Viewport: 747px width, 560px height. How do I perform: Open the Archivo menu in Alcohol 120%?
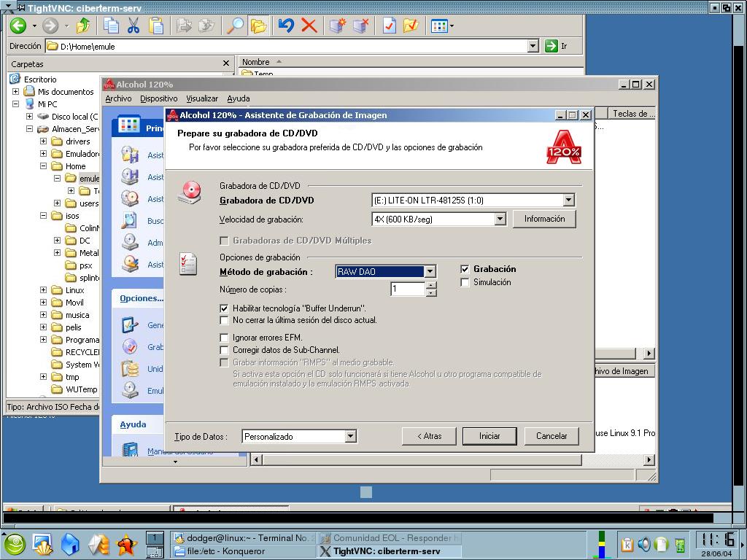pos(118,98)
